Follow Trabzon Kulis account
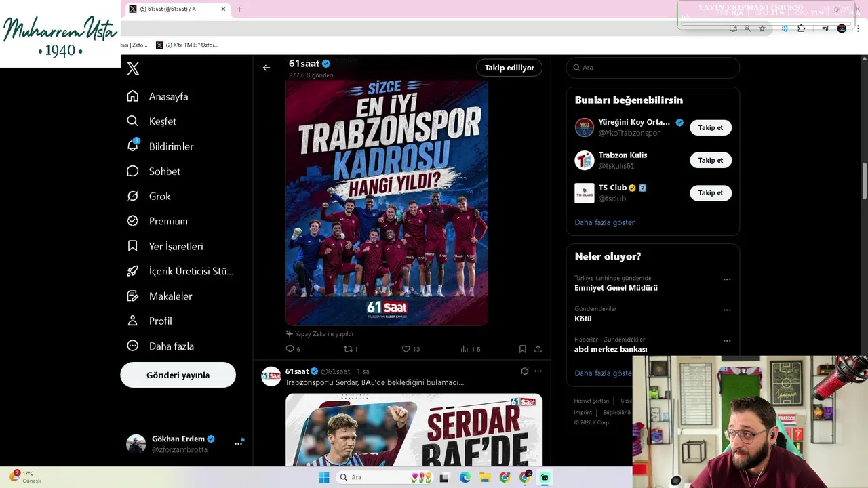 click(711, 160)
